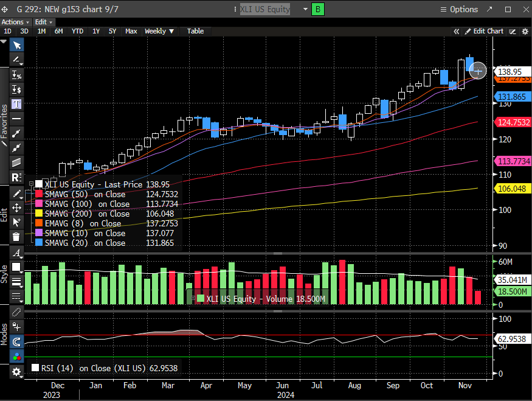Click SMAVG (20) blue legend swatch

[x=39, y=242]
